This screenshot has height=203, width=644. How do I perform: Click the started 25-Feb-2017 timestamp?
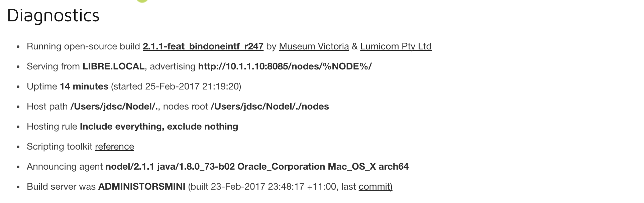pos(176,86)
